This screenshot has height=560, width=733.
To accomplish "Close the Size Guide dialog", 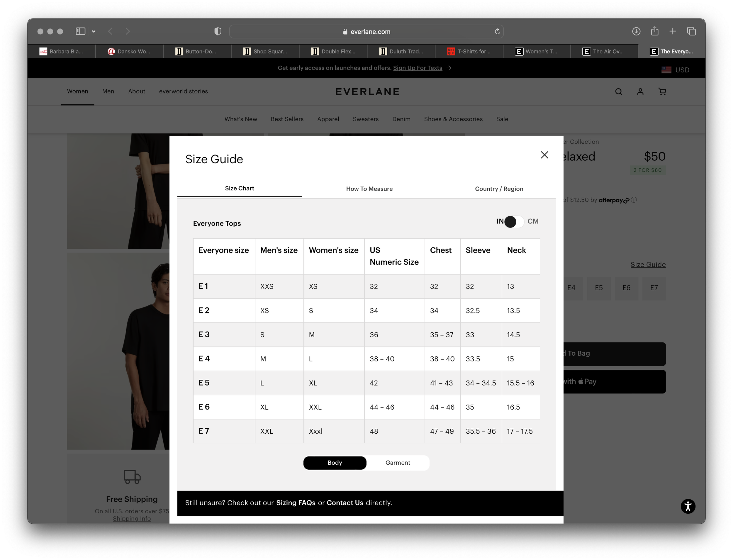I will coord(544,155).
